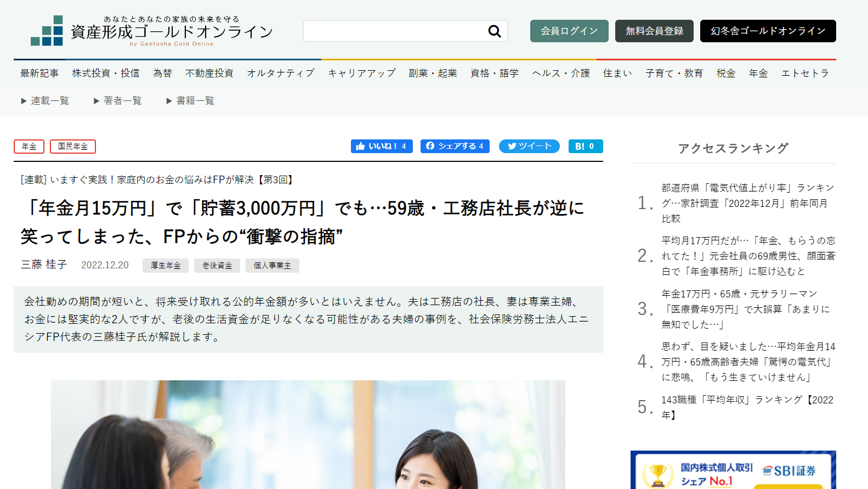Open the 住まい menu item
Viewport: 868px width, 489px height.
(617, 73)
